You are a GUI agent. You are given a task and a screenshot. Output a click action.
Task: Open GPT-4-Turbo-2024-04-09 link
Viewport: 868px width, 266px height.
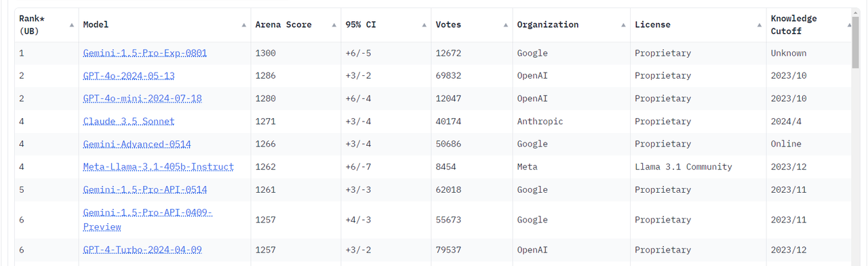pyautogui.click(x=142, y=250)
